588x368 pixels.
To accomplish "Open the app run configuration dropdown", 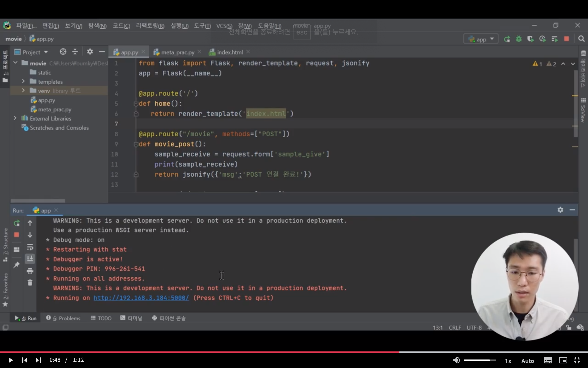I will tap(481, 39).
